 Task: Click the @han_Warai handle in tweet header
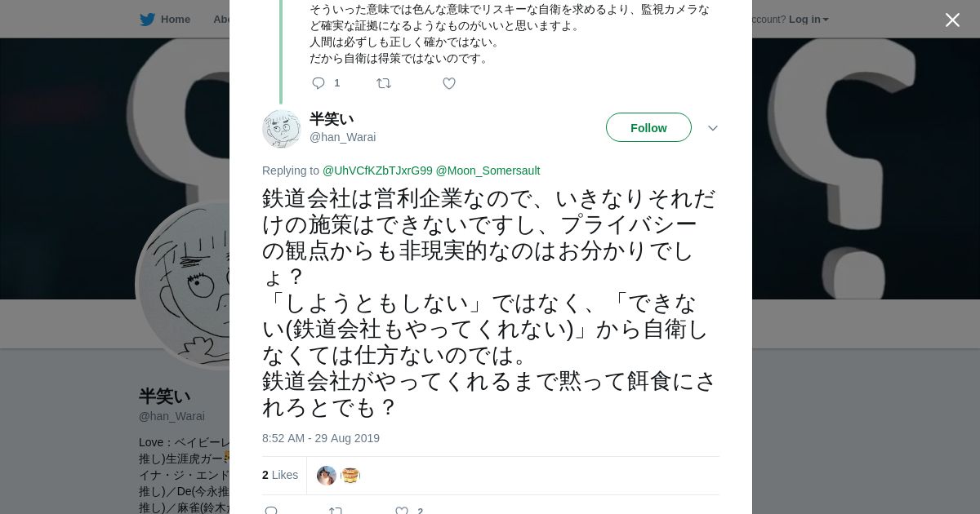(x=342, y=137)
